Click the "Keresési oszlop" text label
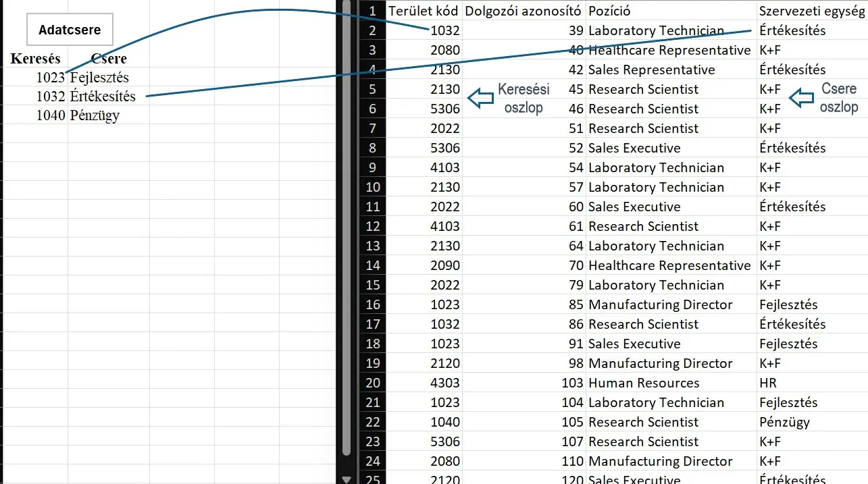Screen dimensions: 868x484 pyautogui.click(x=524, y=99)
